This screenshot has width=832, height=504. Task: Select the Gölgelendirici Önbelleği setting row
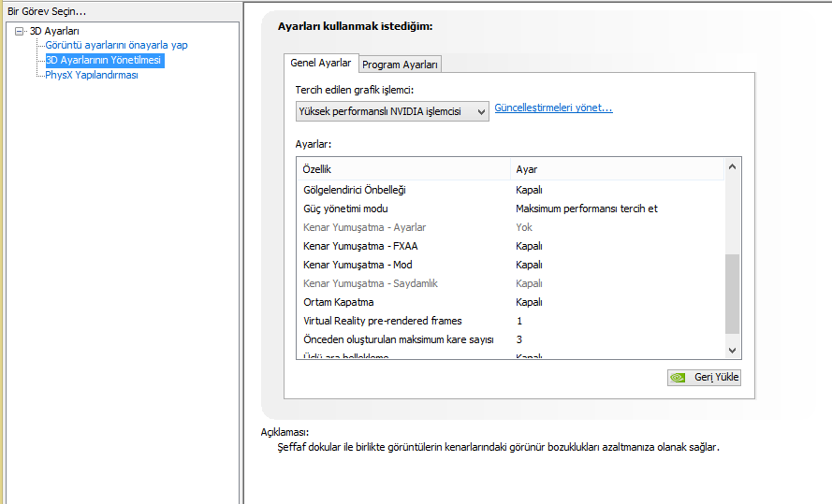(510, 190)
